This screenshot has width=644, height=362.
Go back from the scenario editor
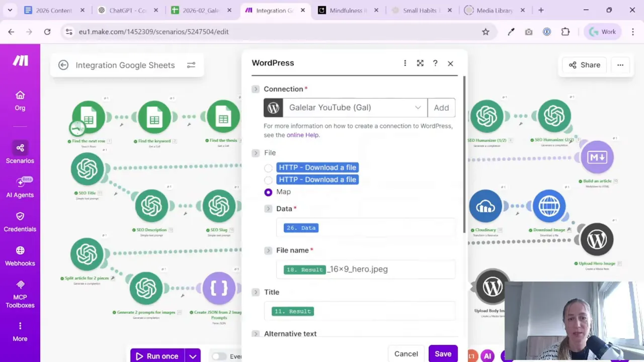63,65
